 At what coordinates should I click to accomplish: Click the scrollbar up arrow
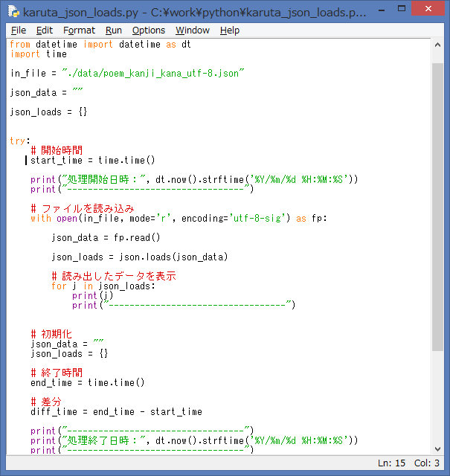pos(438,45)
